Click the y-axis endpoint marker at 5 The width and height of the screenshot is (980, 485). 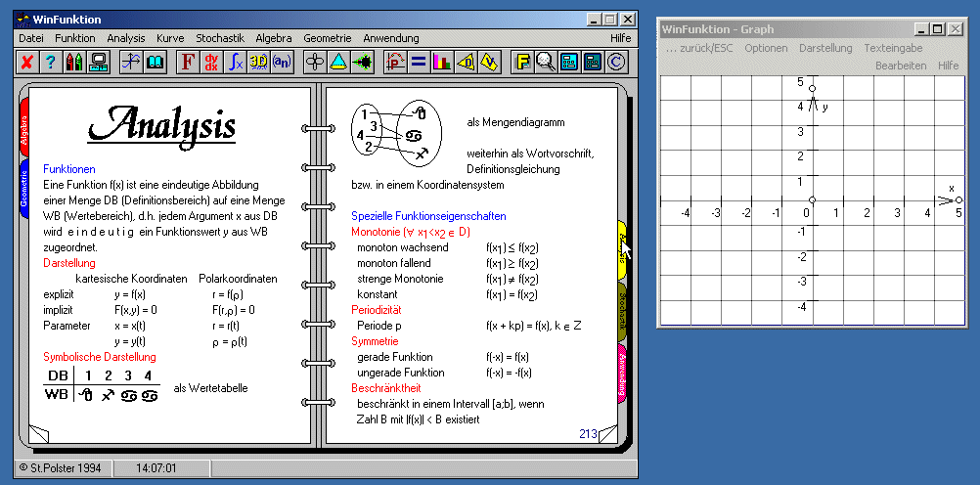coord(812,89)
